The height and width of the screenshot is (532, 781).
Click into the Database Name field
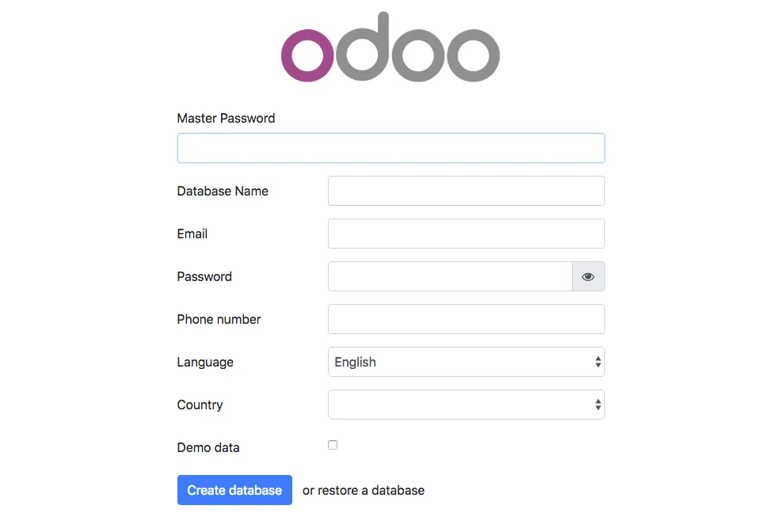coord(466,191)
